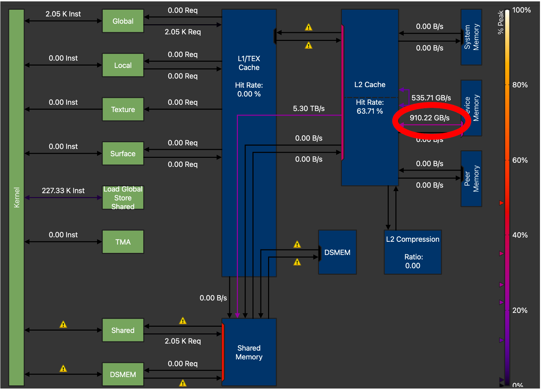Click the warning icon near the DSMEM blue block
Image resolution: width=541 pixels, height=392 pixels.
click(x=297, y=244)
